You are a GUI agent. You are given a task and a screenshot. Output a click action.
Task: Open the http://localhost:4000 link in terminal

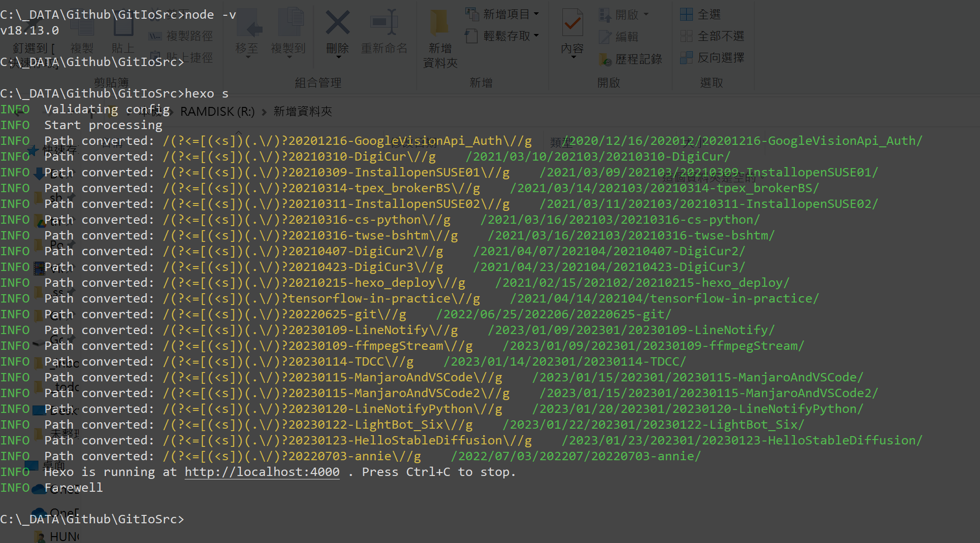point(262,472)
